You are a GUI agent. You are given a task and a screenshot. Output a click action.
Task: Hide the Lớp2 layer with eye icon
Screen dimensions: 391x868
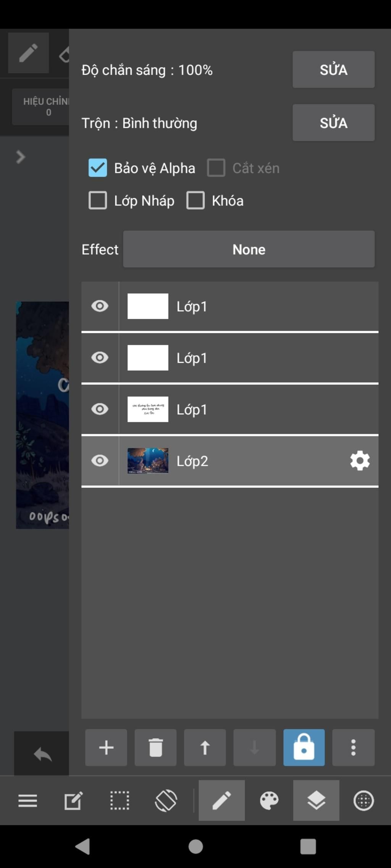[x=100, y=461]
